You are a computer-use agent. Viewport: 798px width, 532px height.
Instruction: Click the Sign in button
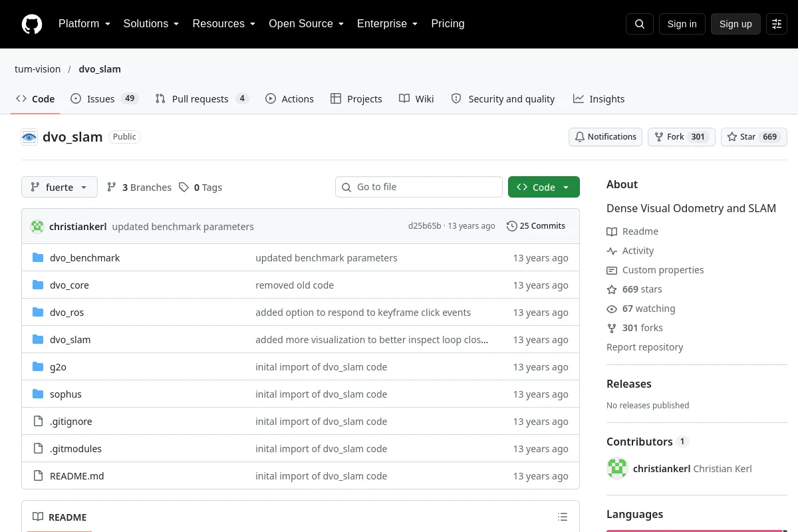[x=682, y=24]
